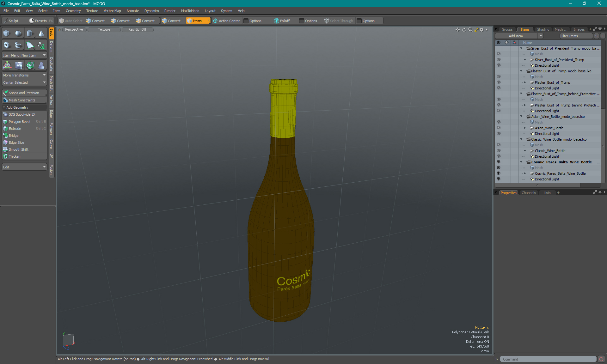Select the Sphere primitive tool
The width and height of the screenshot is (607, 364).
pyautogui.click(x=18, y=33)
